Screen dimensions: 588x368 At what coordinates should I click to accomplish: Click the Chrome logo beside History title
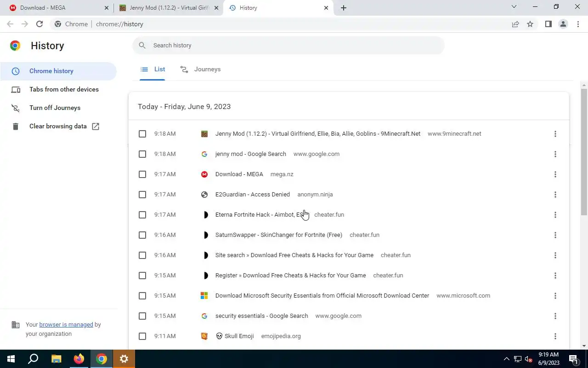tap(15, 46)
